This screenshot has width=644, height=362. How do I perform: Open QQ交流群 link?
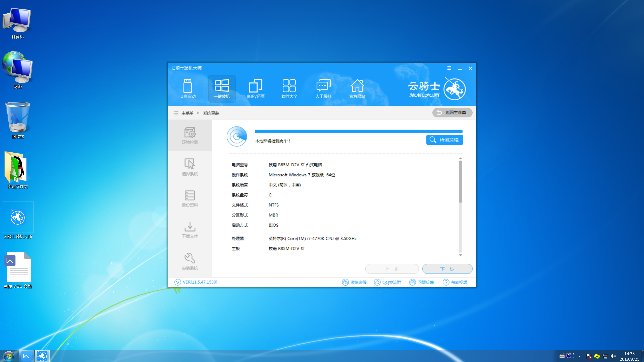[x=388, y=282]
